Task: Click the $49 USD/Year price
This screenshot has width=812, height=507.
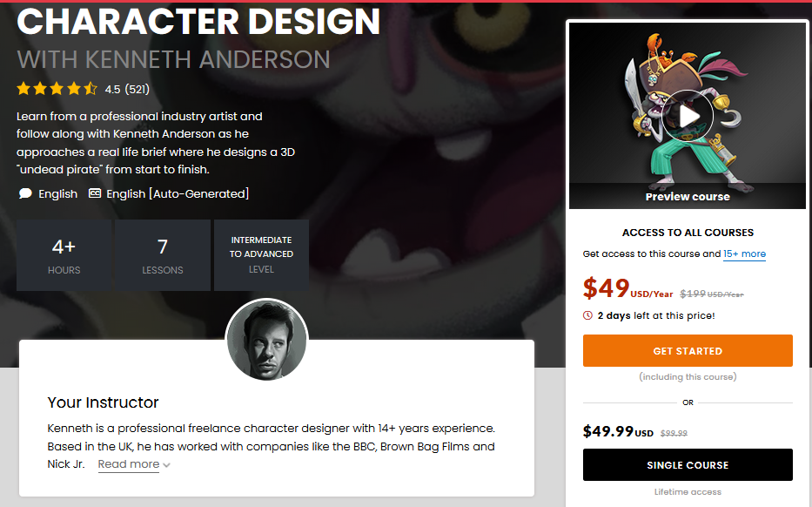Action: [627, 288]
